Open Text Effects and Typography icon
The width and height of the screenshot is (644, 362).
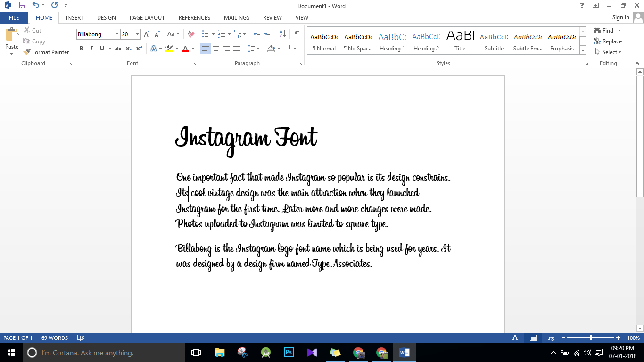click(154, 49)
